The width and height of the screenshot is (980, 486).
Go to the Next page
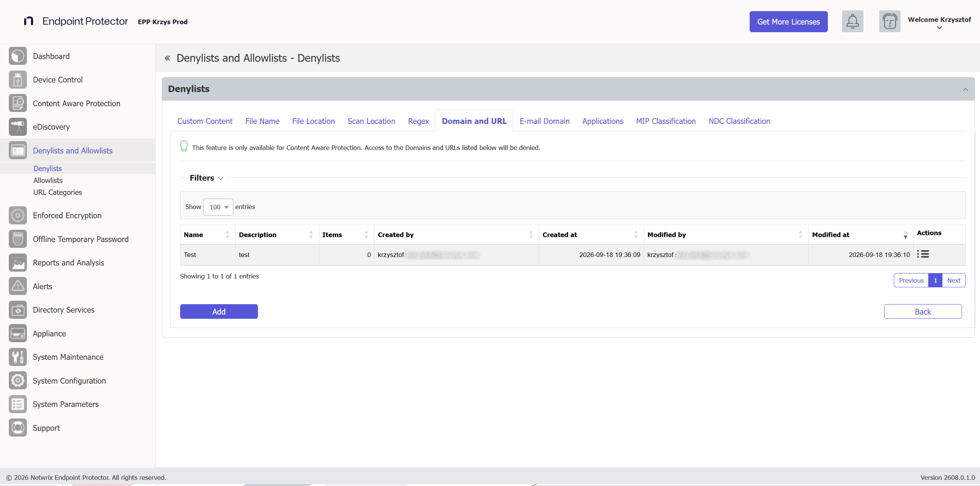954,280
